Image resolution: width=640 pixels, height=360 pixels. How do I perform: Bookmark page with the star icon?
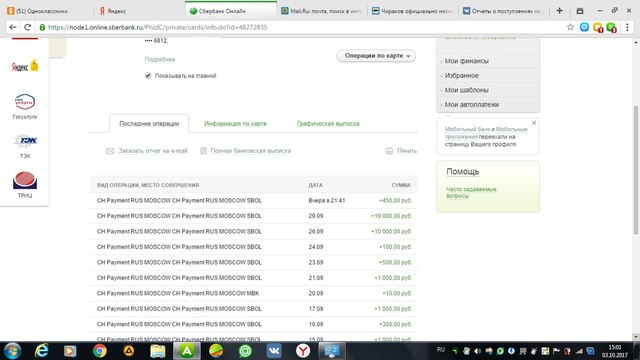coord(570,27)
